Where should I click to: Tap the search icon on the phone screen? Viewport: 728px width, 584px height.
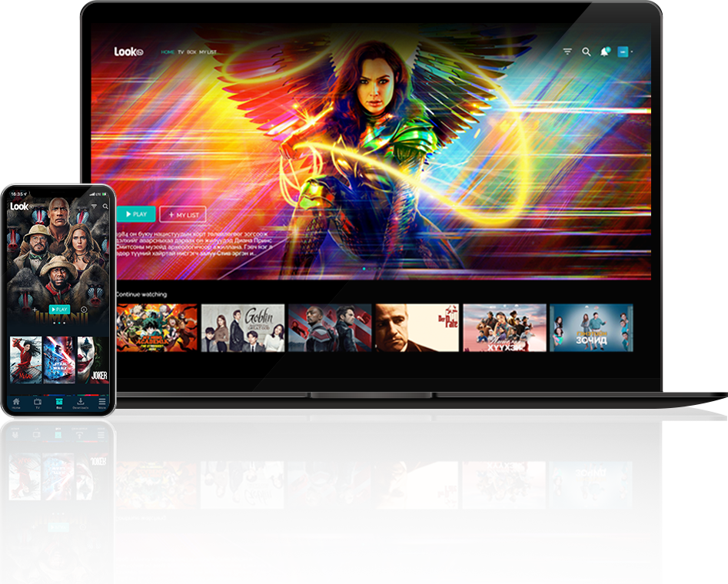click(105, 207)
